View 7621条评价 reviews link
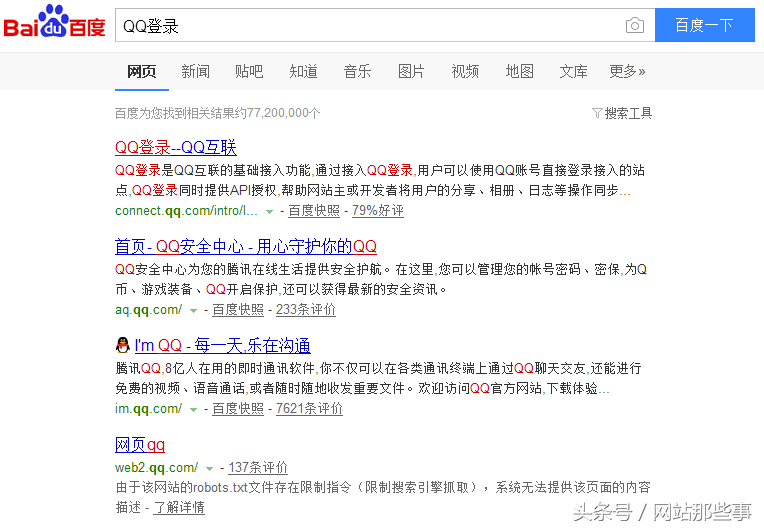764x529 pixels. pyautogui.click(x=309, y=409)
